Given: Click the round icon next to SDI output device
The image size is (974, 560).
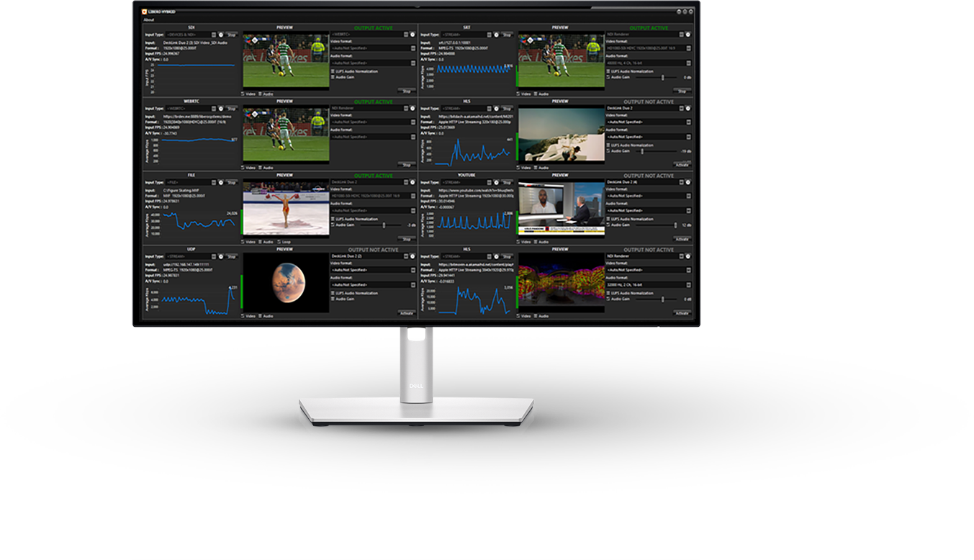Looking at the screenshot, I should 412,35.
